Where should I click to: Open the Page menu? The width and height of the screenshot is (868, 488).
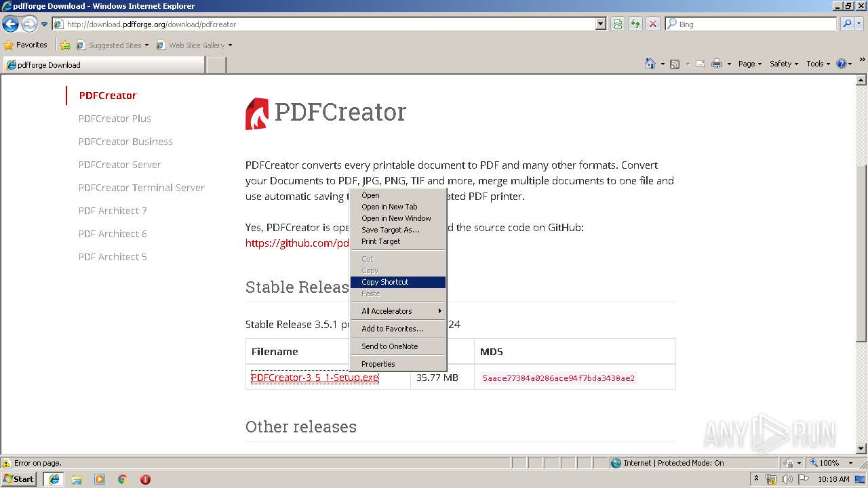(749, 64)
